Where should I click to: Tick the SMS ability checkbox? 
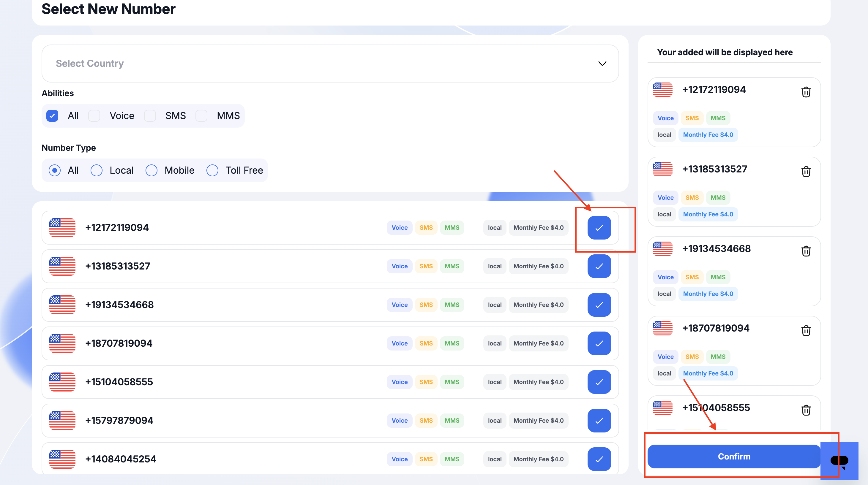click(x=150, y=116)
